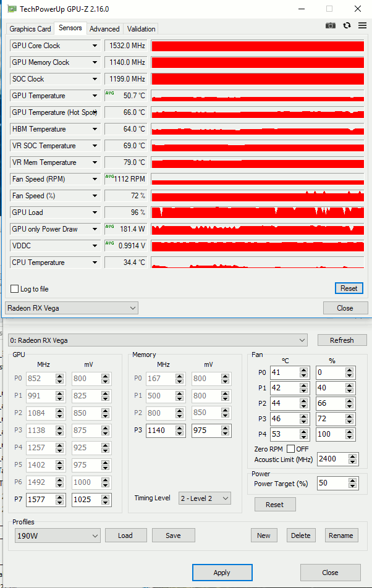The height and width of the screenshot is (588, 372).
Task: Click the GPU-Z refresh icon
Action: (347, 25)
